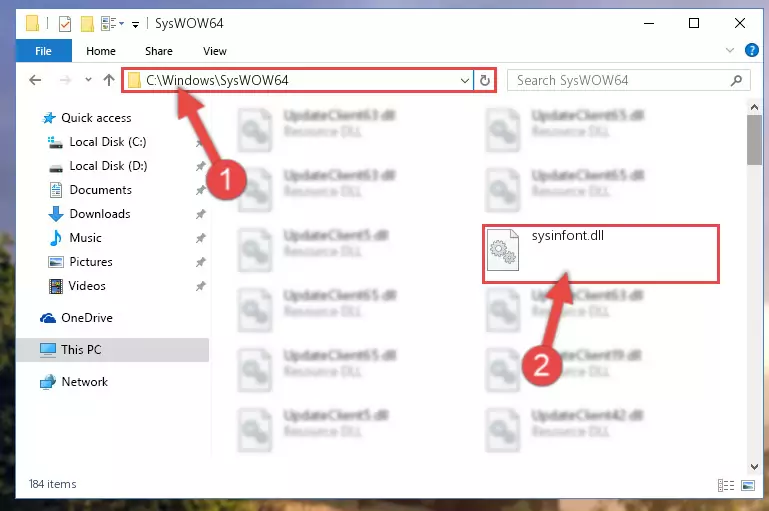Image resolution: width=769 pixels, height=511 pixels.
Task: Click the scrollbar up arrow
Action: coord(754,107)
